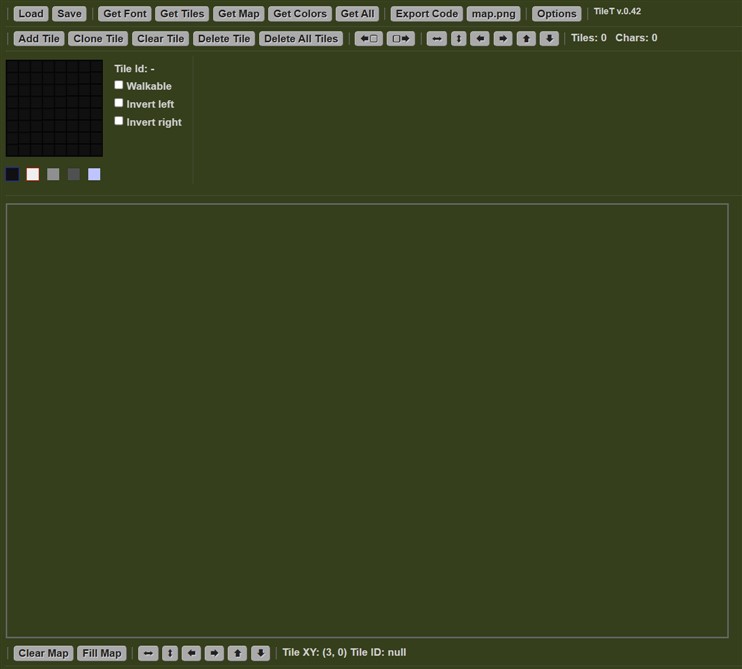Enable the Walkable checkbox
The height and width of the screenshot is (669, 742).
pyautogui.click(x=119, y=86)
